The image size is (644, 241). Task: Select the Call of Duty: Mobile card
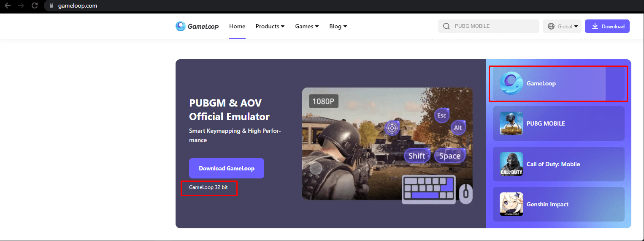tap(559, 164)
